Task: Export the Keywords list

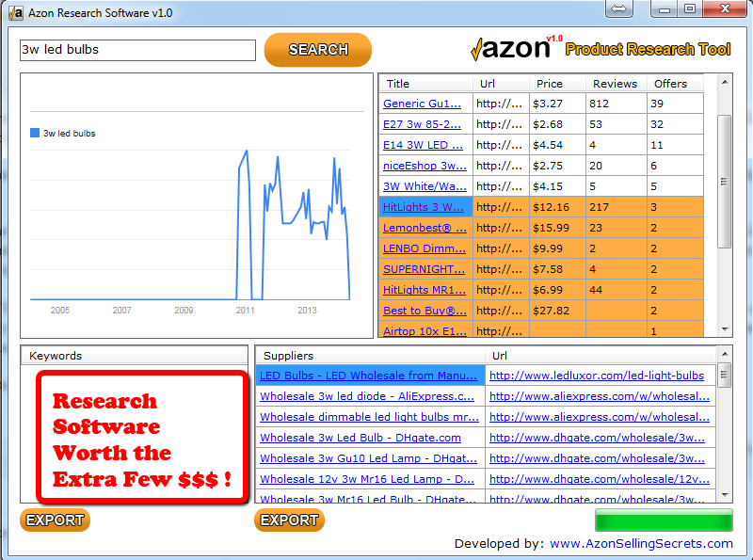Action: coord(55,520)
